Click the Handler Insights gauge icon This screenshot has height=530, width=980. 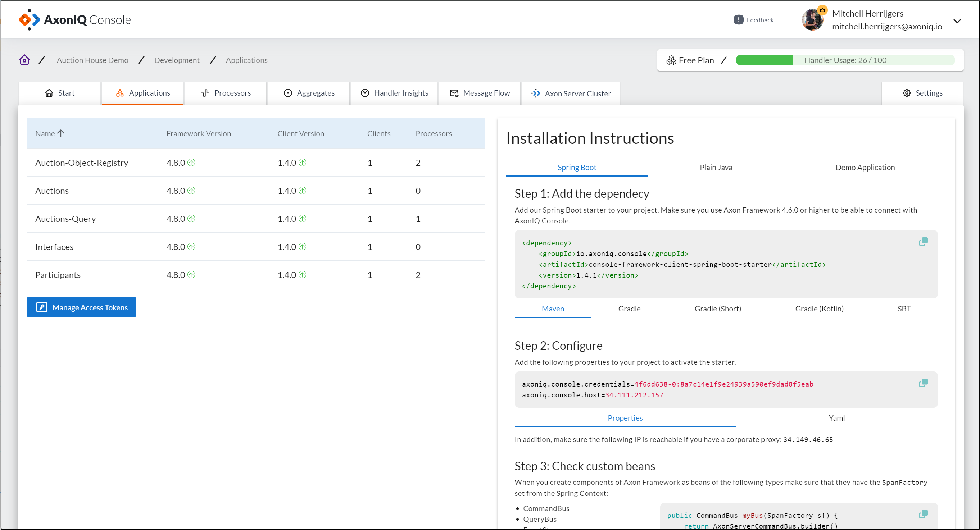tap(365, 93)
